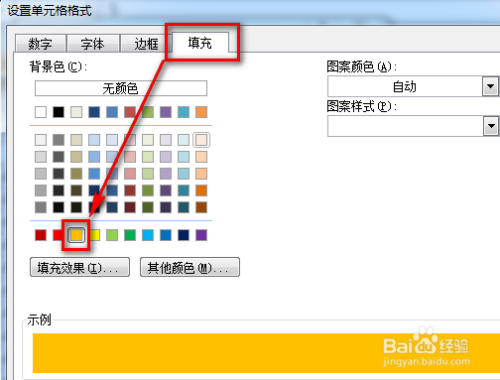This screenshot has width=500, height=380.
Task: Select the 填充 tab
Action: [x=200, y=43]
